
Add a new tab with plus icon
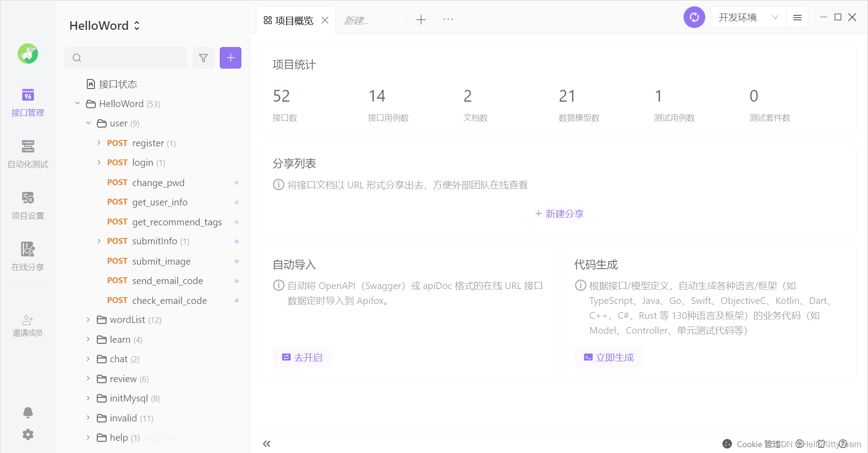click(421, 19)
